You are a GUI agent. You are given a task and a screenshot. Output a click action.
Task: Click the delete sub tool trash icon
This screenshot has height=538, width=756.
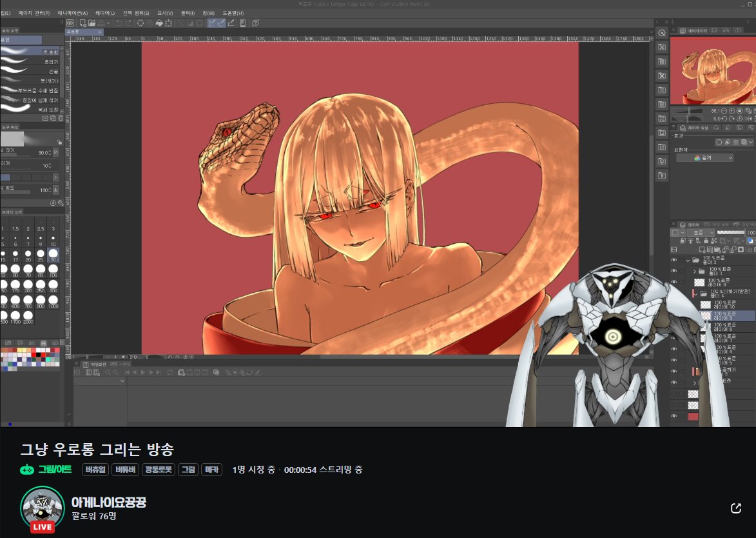61,118
